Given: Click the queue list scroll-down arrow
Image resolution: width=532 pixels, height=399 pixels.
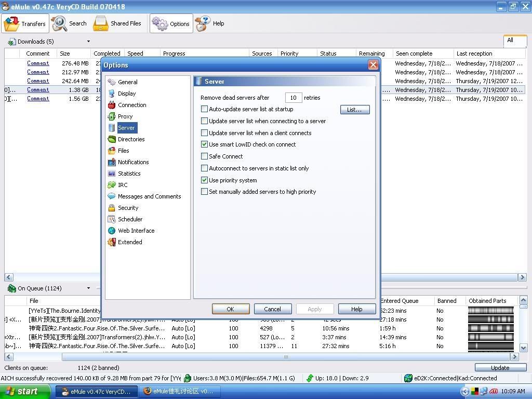Looking at the screenshot, I should pos(523,348).
